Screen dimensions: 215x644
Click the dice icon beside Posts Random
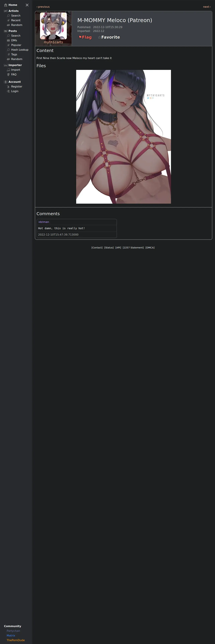coord(9,59)
